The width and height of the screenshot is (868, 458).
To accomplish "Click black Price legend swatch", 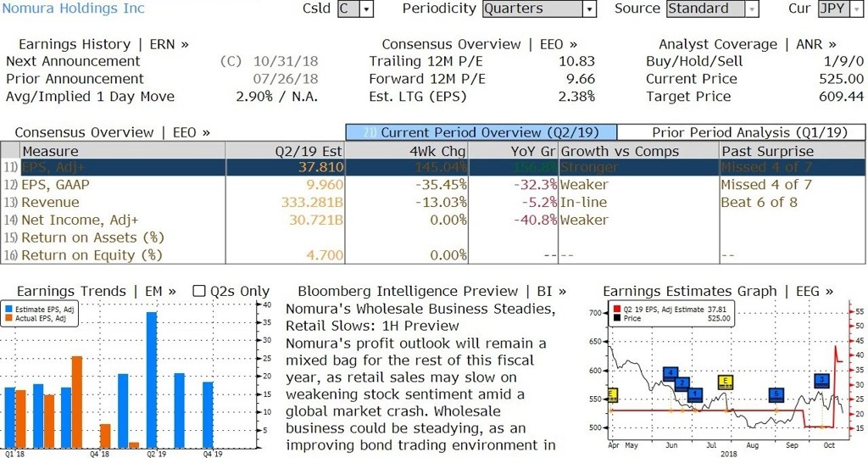I will point(617,318).
